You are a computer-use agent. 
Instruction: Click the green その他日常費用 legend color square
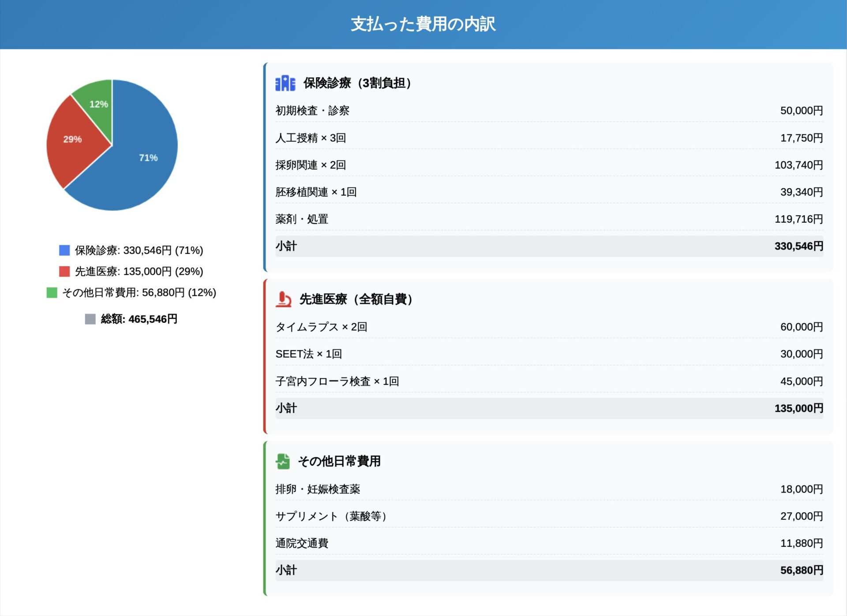pos(52,292)
